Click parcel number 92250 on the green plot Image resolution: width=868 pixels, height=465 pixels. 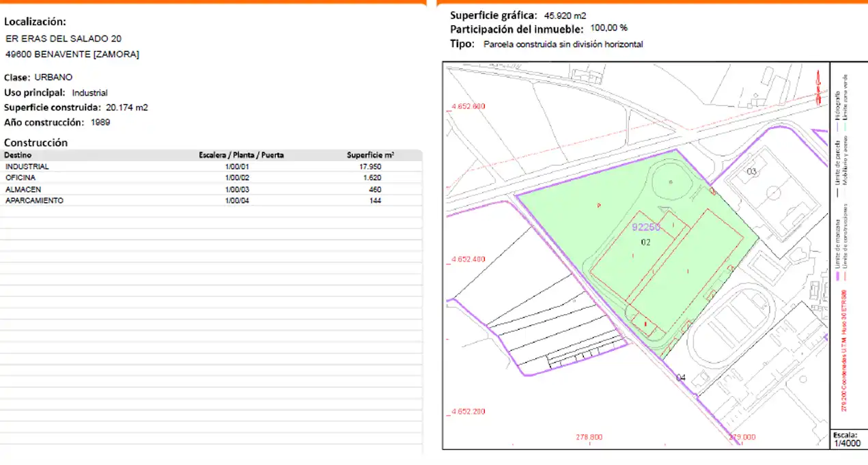[x=646, y=227]
